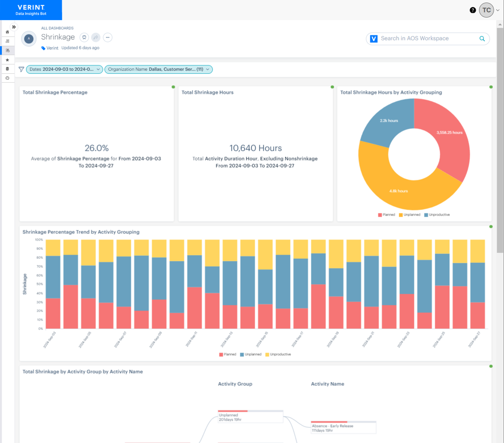Click the filter funnel icon
This screenshot has height=443, width=504.
coord(21,69)
